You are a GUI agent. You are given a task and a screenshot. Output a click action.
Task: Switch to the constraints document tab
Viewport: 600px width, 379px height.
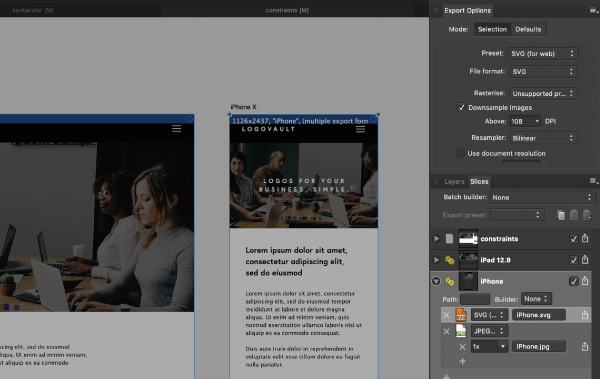click(x=287, y=10)
